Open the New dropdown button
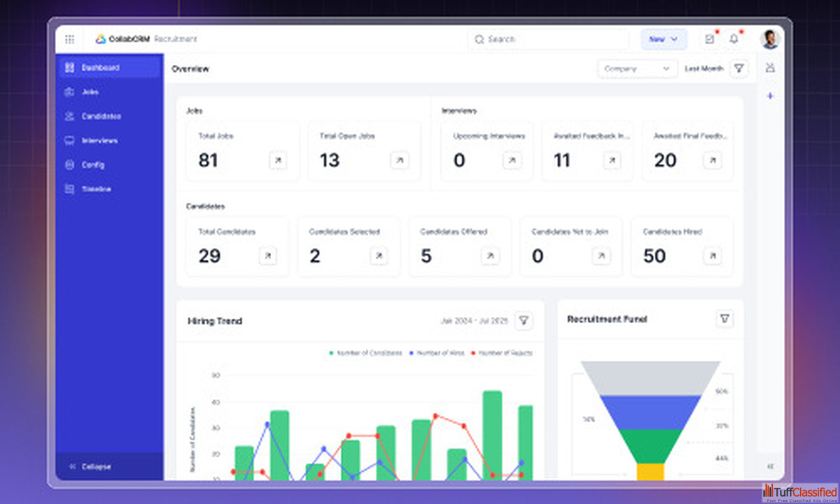Image resolution: width=840 pixels, height=504 pixels. coord(663,39)
